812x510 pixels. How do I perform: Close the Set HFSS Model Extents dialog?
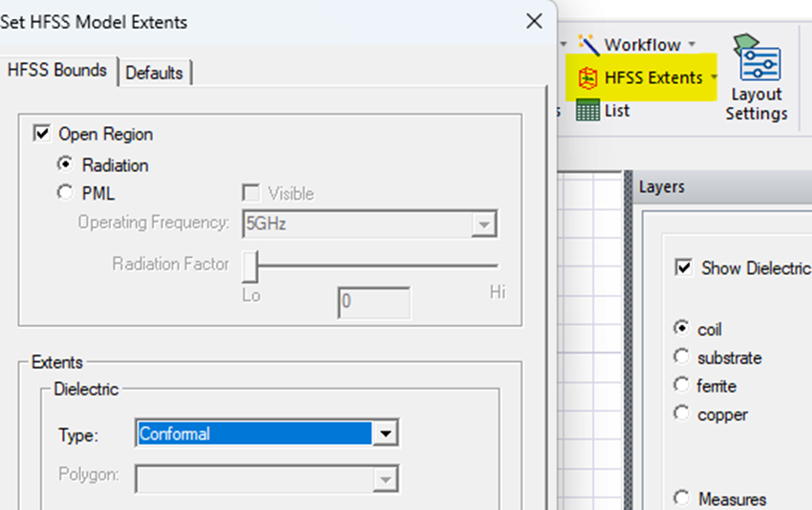534,21
